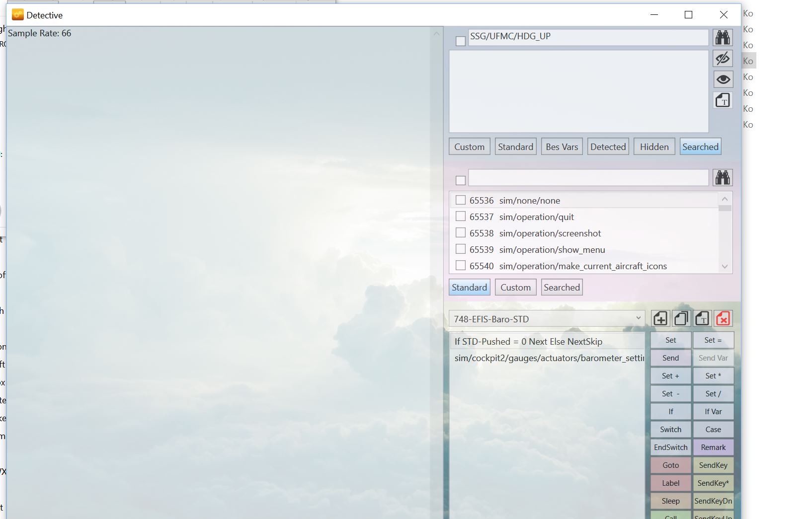Image resolution: width=812 pixels, height=519 pixels.
Task: Check the box for 65537 sim/operation/quit
Action: click(x=461, y=217)
